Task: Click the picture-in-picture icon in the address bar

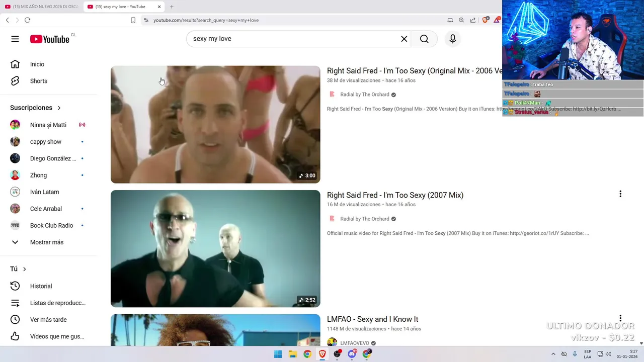Action: (450, 20)
